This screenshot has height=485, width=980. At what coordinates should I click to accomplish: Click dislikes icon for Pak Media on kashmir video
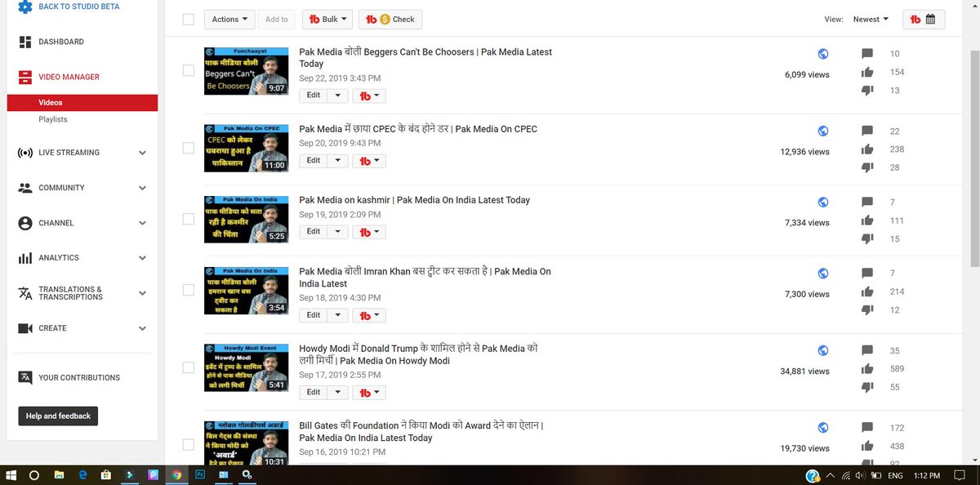point(867,239)
